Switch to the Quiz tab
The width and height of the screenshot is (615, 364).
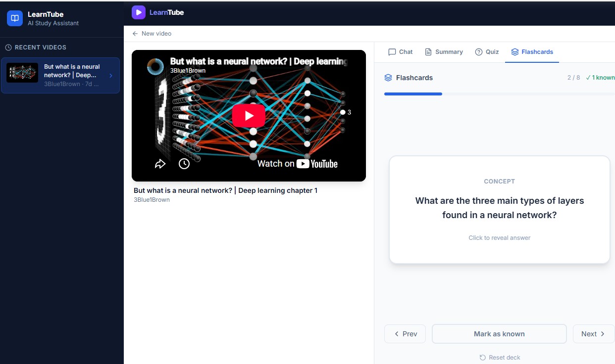[x=487, y=52]
